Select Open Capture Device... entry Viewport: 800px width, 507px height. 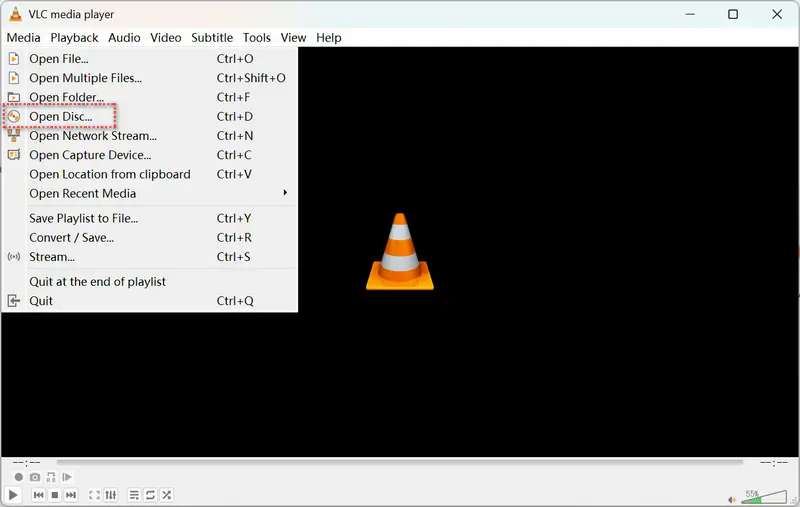[150, 155]
